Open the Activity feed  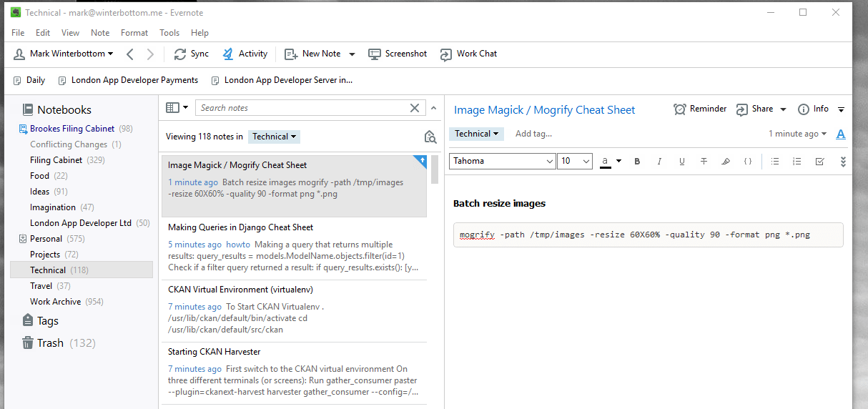pyautogui.click(x=245, y=54)
